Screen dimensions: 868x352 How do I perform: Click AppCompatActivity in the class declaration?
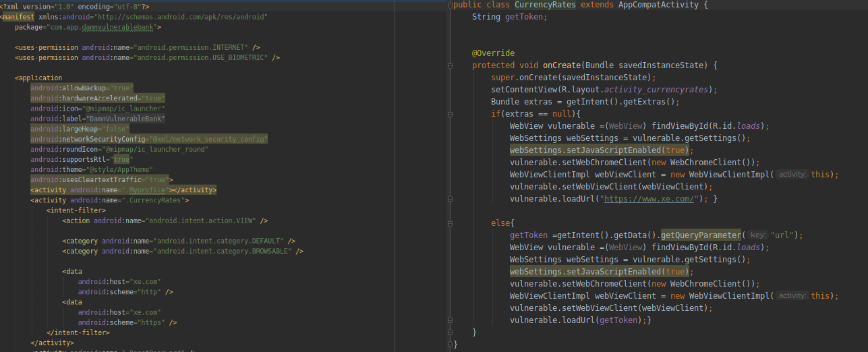(x=658, y=5)
